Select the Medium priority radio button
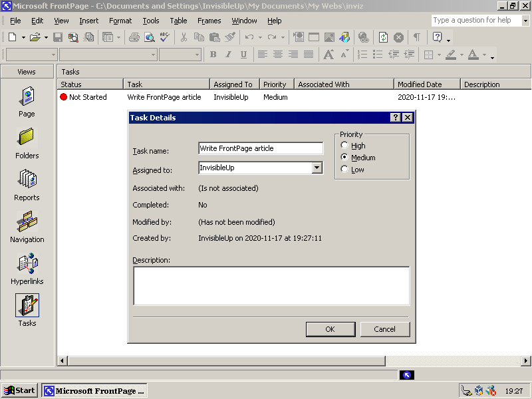532x399 pixels. [344, 157]
